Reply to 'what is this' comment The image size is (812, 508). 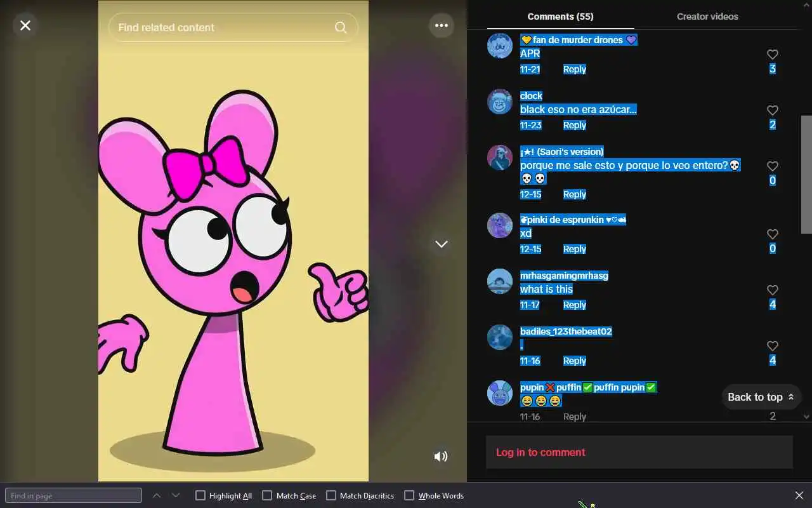click(x=575, y=305)
